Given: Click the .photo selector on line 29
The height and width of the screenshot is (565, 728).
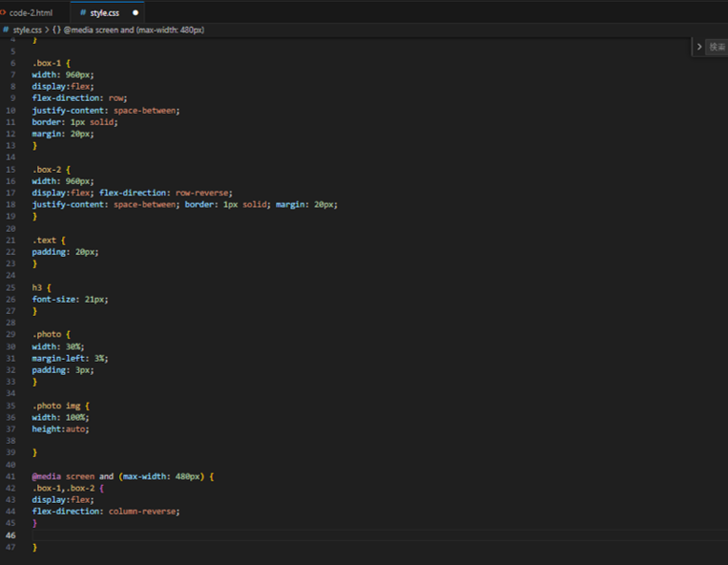Looking at the screenshot, I should 47,334.
